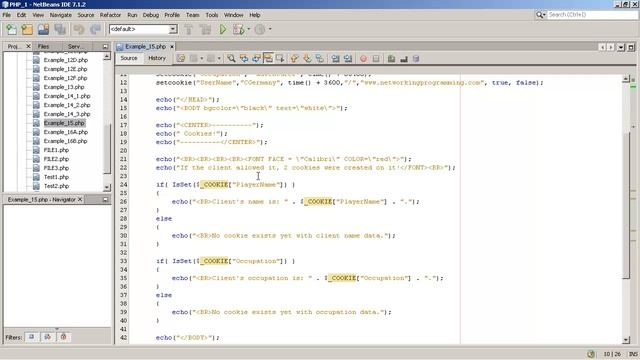Click Previous Bookmark editor icon
This screenshot has height=360, width=640.
[x=294, y=59]
